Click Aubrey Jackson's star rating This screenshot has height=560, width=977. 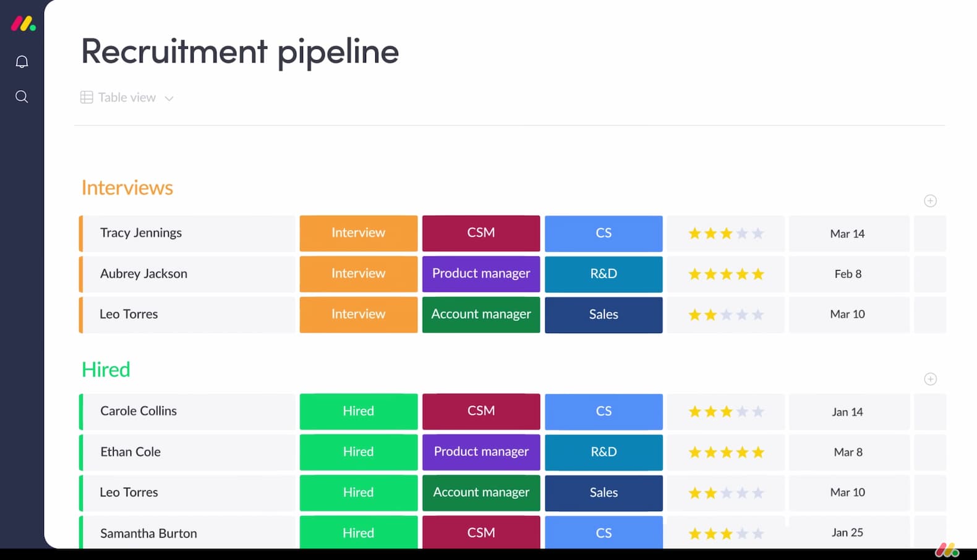(x=726, y=274)
